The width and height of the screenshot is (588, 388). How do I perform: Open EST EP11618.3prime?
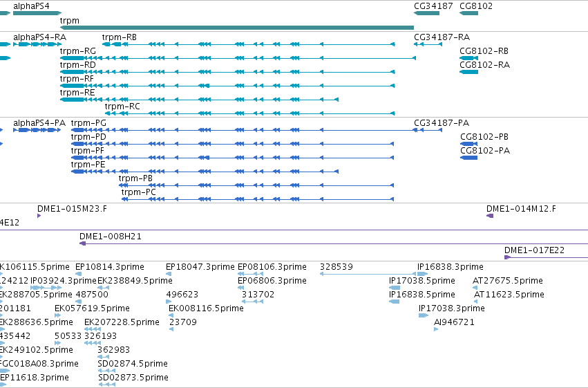click(x=35, y=378)
